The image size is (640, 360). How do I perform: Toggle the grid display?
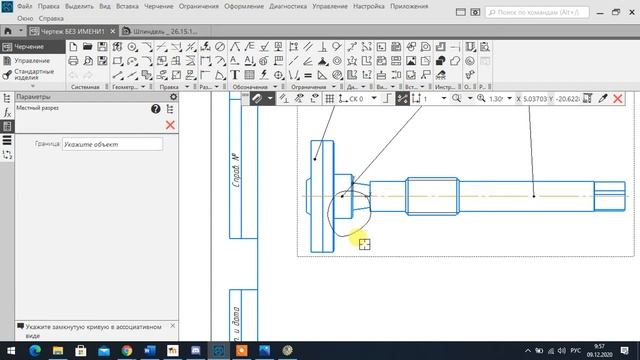[x=329, y=98]
